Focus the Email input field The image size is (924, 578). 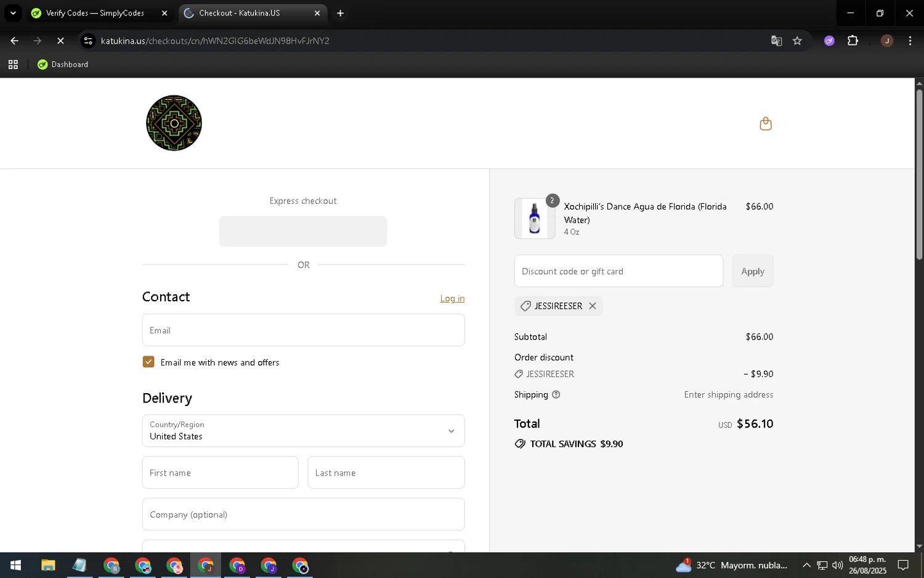303,330
